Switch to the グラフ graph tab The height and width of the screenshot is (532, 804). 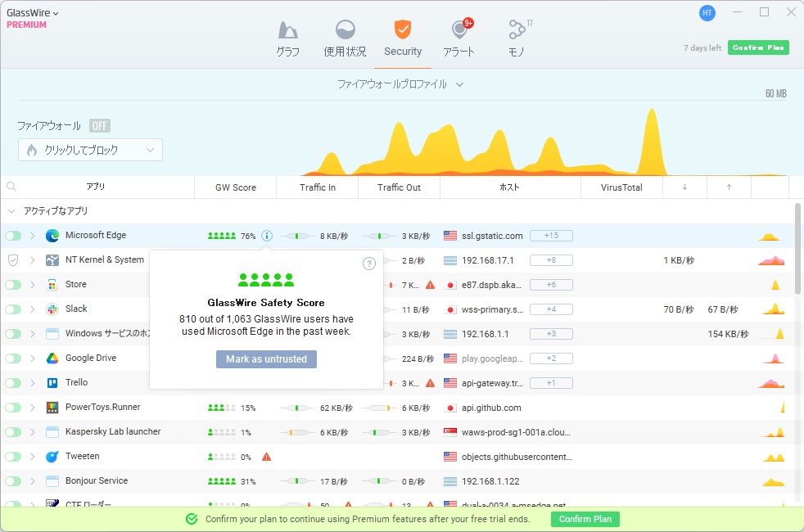[288, 37]
